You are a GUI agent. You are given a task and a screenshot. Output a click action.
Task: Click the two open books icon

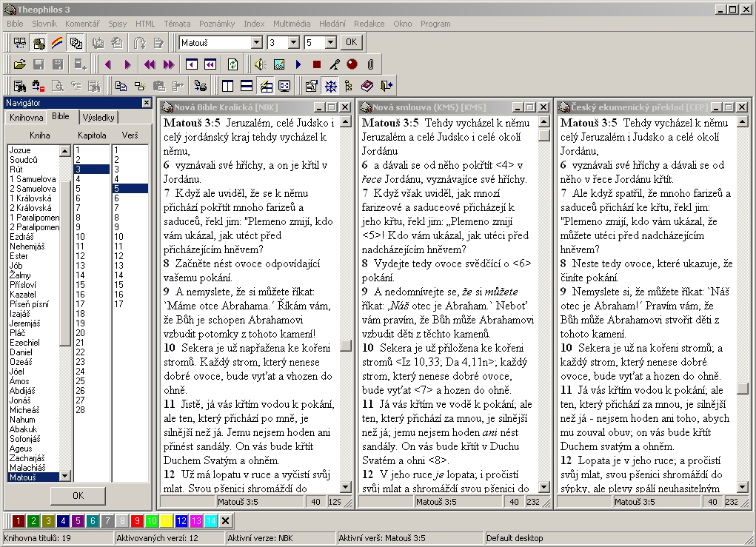coord(20,43)
